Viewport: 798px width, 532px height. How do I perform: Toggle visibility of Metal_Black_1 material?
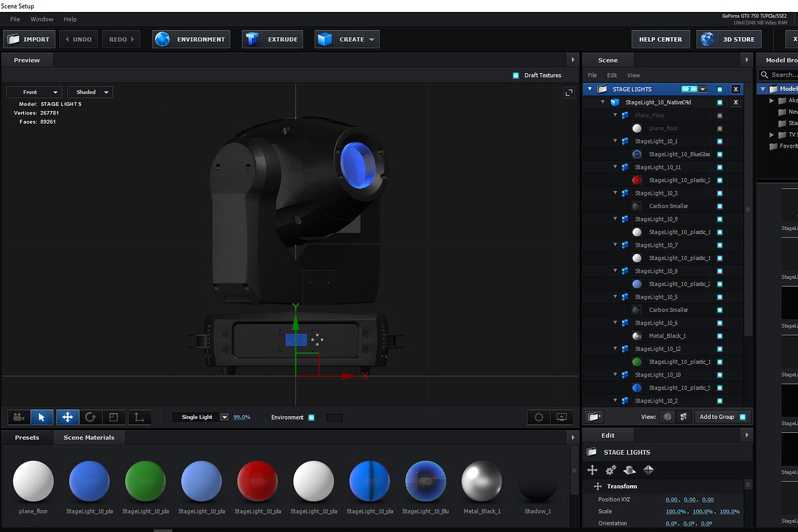720,336
